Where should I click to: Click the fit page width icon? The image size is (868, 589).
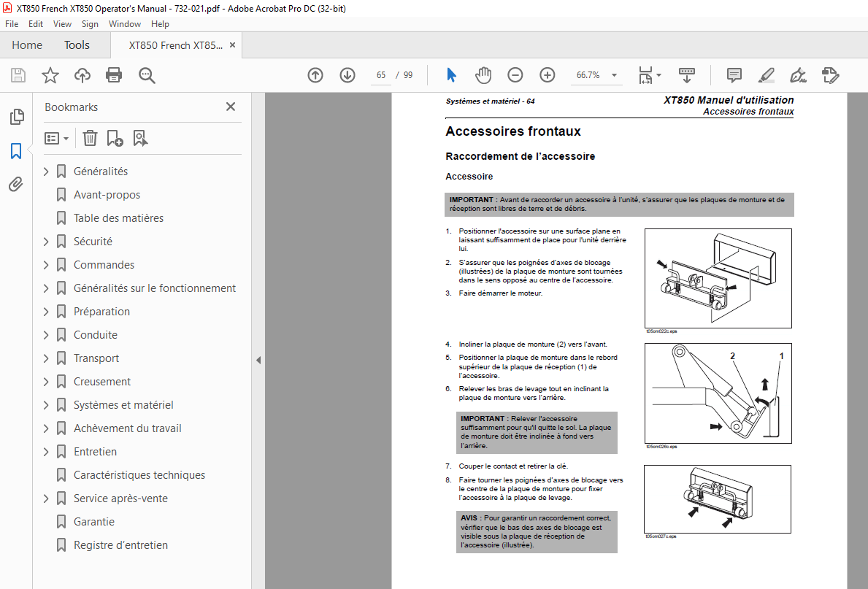(645, 75)
